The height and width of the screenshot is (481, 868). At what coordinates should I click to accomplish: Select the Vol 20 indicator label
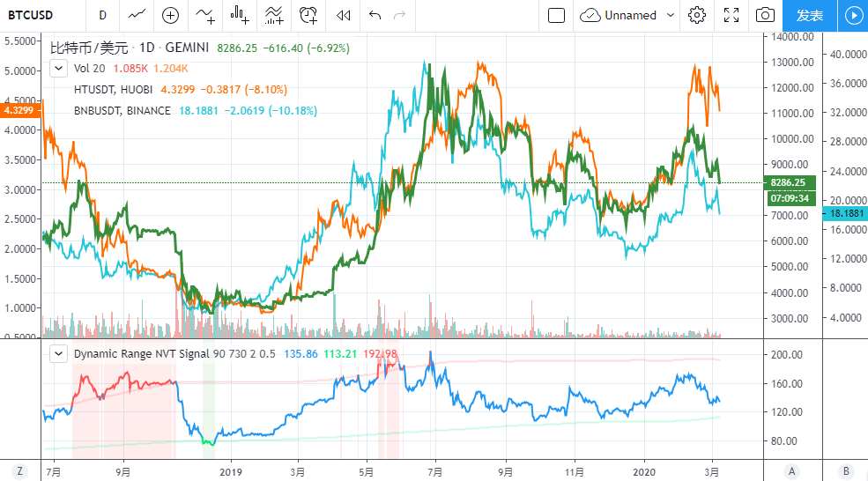coord(89,68)
